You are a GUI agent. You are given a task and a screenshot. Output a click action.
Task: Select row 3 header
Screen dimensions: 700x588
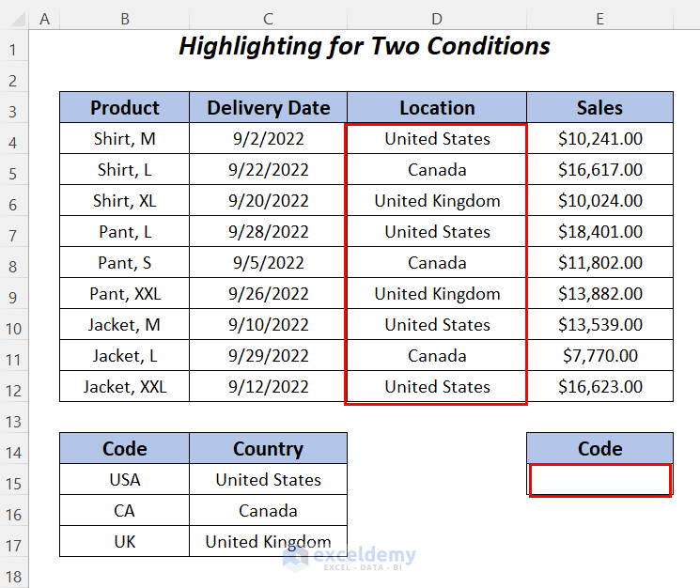(x=14, y=108)
